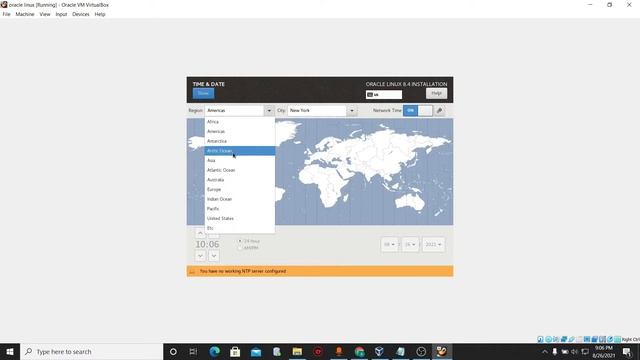The image size is (640, 360).
Task: Click the taskbar search box
Action: [x=91, y=351]
